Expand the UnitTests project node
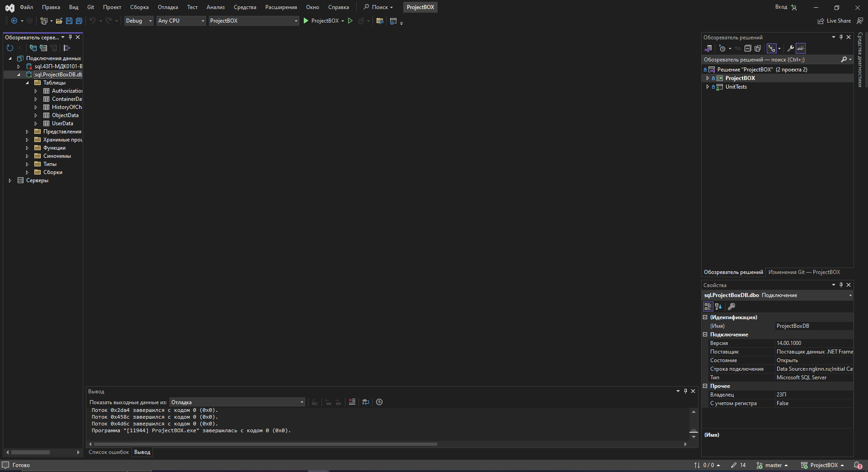Screen dimensions: 868x472 click(708, 87)
